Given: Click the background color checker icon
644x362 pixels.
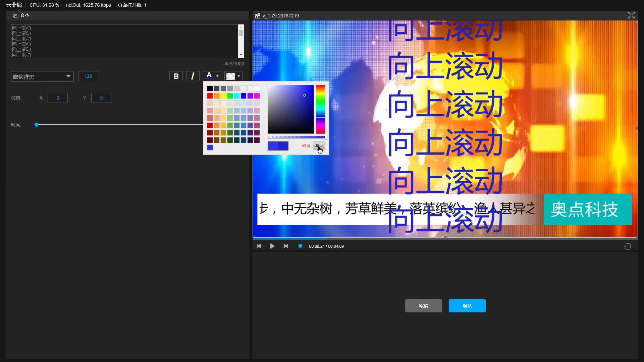Looking at the screenshot, I should point(230,76).
